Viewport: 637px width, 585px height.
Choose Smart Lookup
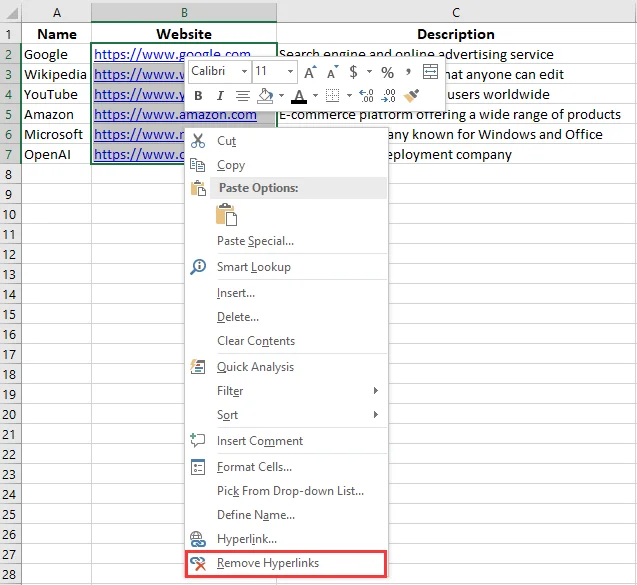286,267
